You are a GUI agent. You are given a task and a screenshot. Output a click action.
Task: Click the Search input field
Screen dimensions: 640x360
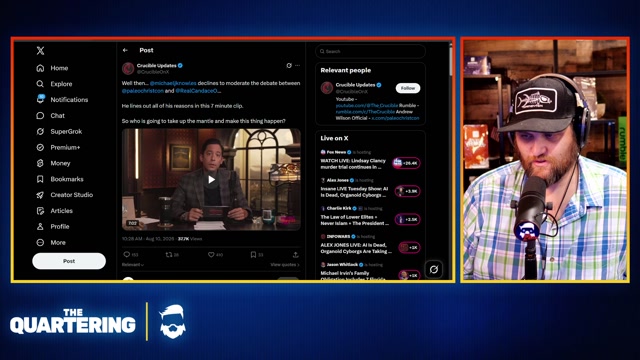click(x=370, y=51)
